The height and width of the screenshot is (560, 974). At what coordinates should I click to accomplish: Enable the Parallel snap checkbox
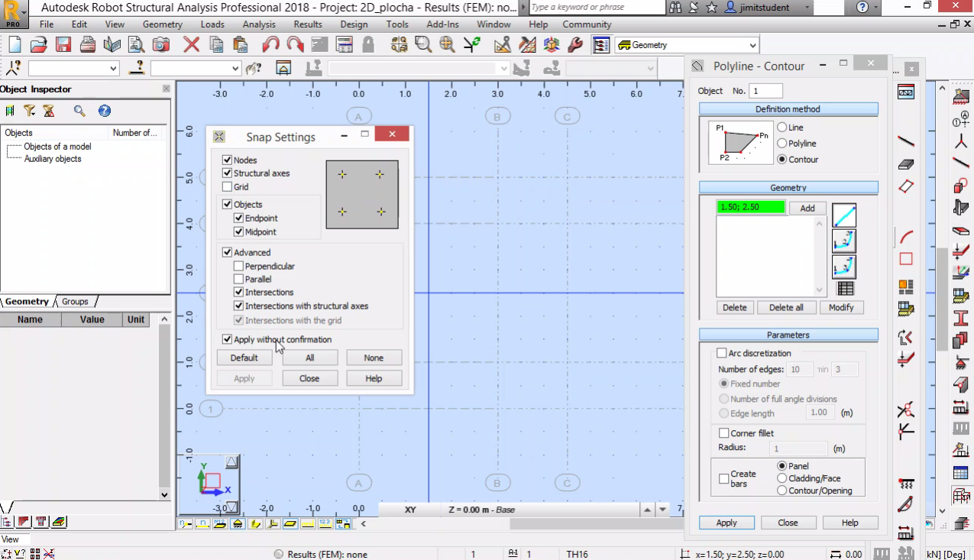[238, 279]
